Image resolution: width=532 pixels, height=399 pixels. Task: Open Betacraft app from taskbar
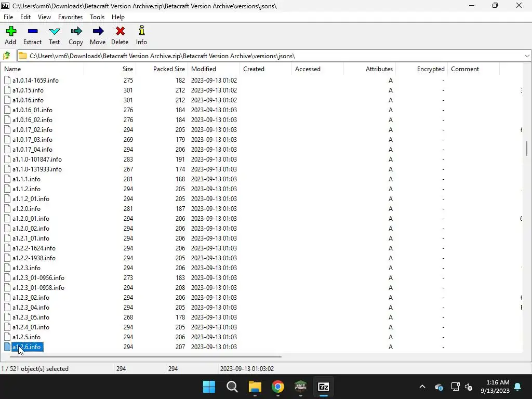point(301,387)
